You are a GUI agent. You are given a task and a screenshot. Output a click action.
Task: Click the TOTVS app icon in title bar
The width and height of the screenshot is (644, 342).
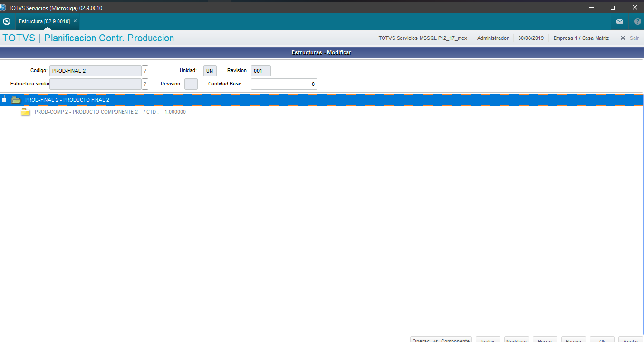point(3,7)
